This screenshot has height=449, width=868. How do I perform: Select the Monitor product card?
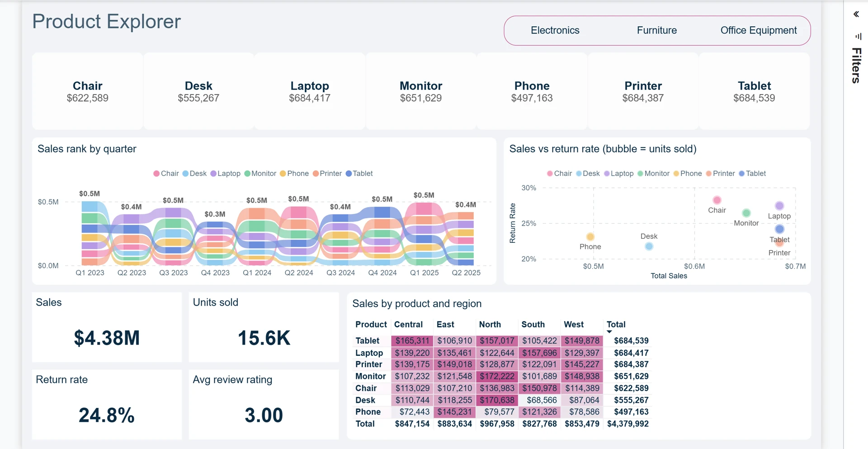point(421,91)
